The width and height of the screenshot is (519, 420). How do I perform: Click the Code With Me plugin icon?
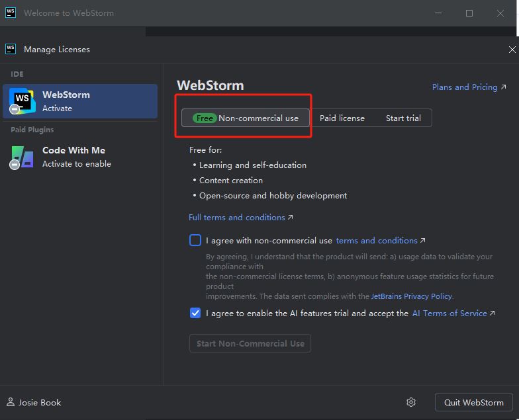[22, 157]
